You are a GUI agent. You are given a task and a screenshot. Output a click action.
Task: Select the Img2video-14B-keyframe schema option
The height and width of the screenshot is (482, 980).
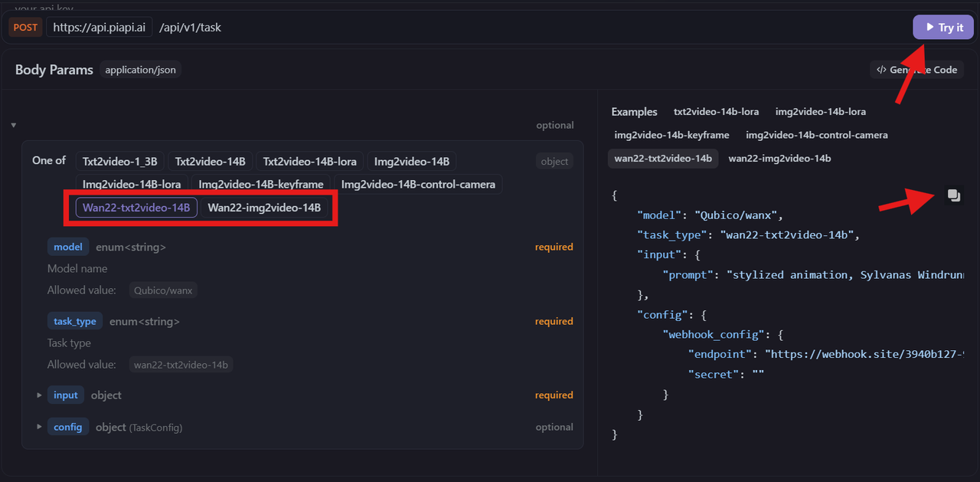[x=261, y=185]
